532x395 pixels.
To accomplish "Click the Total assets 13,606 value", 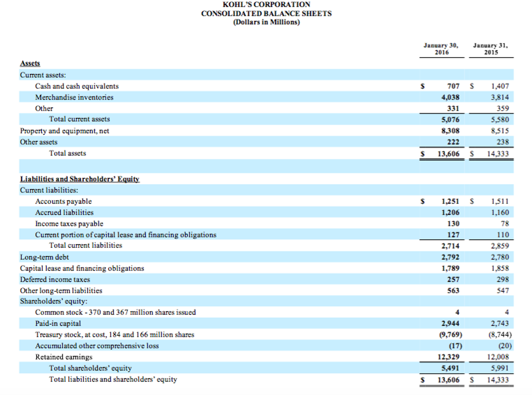I will coord(448,154).
